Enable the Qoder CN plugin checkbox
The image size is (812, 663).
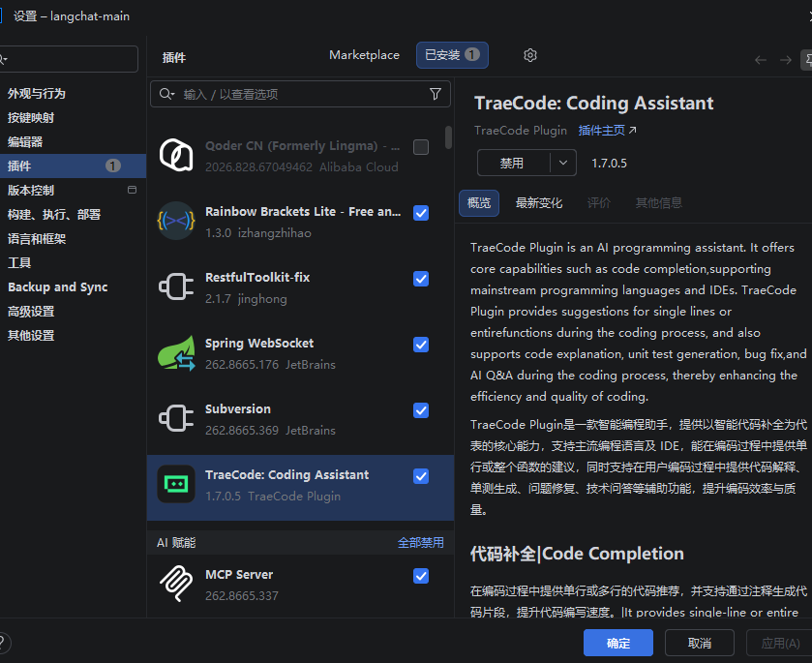tap(421, 147)
